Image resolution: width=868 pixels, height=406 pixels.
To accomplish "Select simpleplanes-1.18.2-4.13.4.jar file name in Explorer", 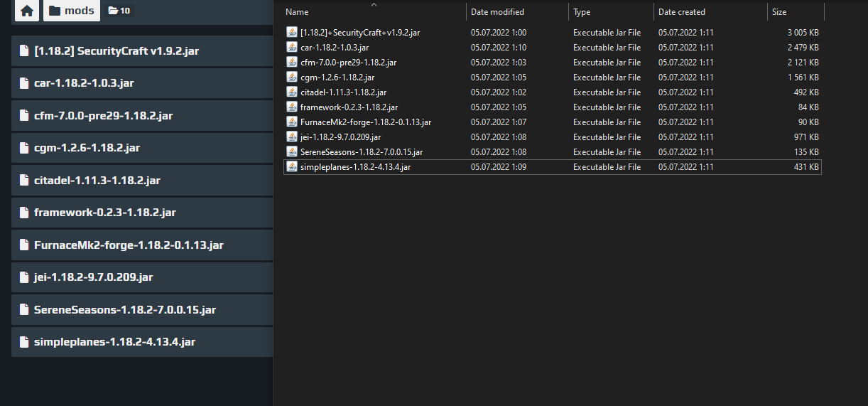I will [356, 167].
